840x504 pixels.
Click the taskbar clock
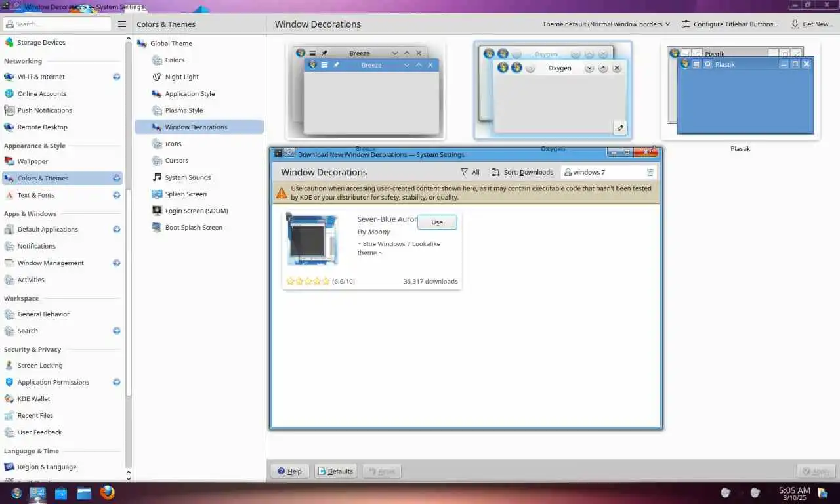(x=794, y=493)
